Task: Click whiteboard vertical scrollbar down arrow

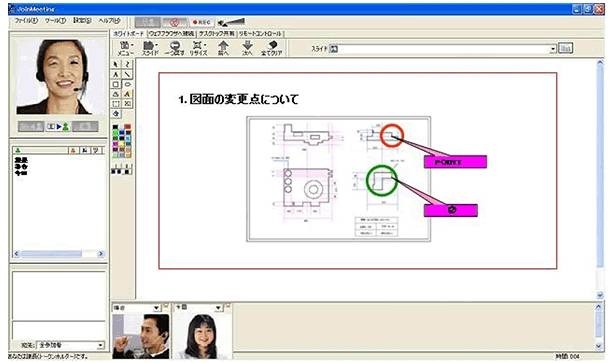Action: click(x=600, y=295)
